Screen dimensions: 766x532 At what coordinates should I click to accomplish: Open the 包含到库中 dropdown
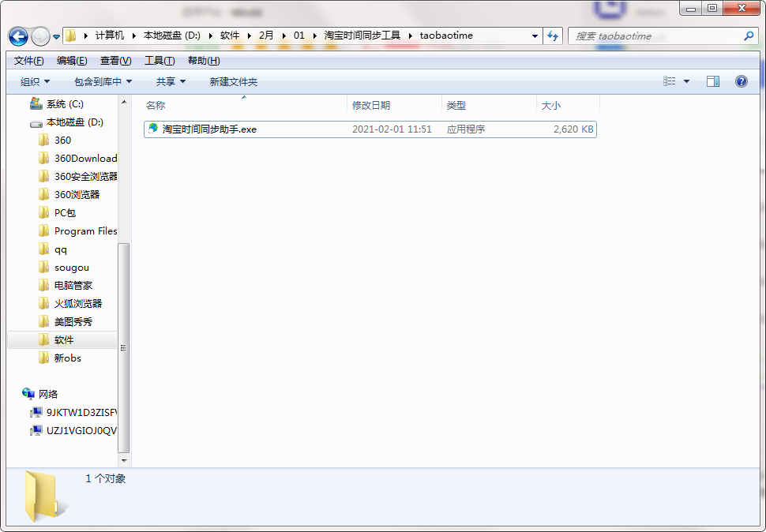click(x=103, y=81)
